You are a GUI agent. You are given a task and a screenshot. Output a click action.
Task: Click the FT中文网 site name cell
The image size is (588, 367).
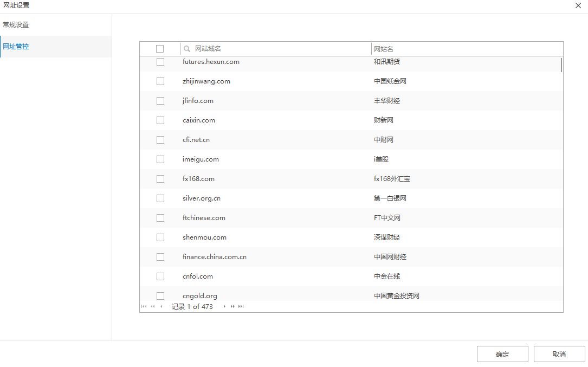387,217
